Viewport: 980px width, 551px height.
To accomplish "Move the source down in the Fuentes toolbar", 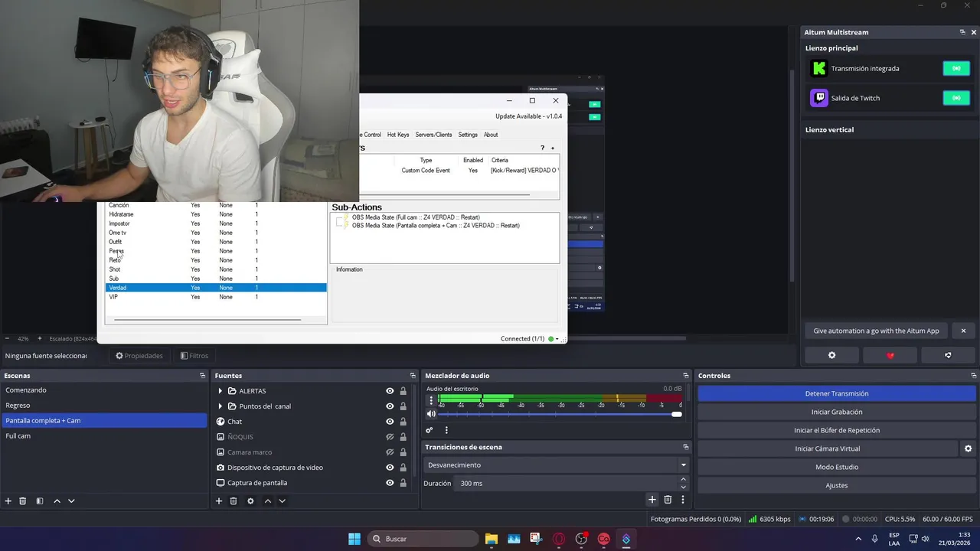I will [x=282, y=500].
